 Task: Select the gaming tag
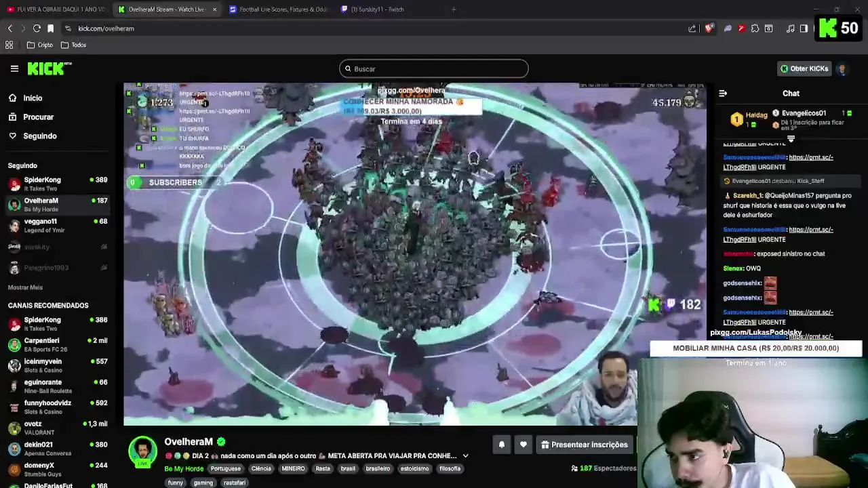[x=203, y=483]
